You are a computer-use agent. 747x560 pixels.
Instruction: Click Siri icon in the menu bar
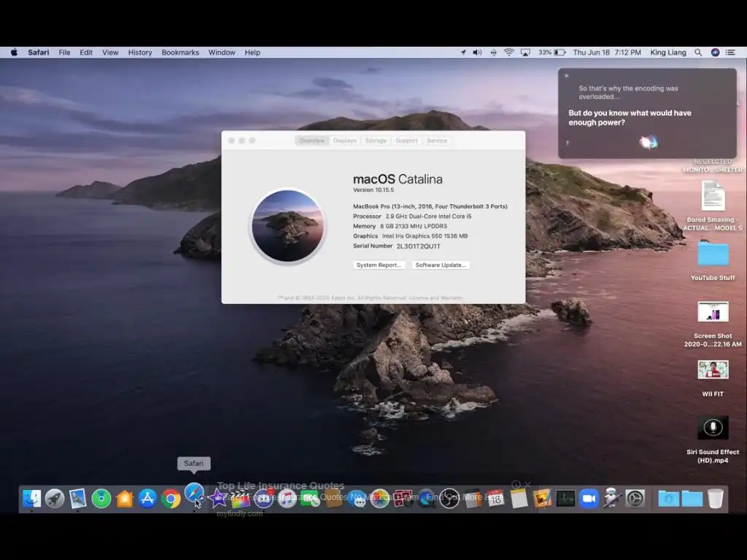pyautogui.click(x=715, y=52)
